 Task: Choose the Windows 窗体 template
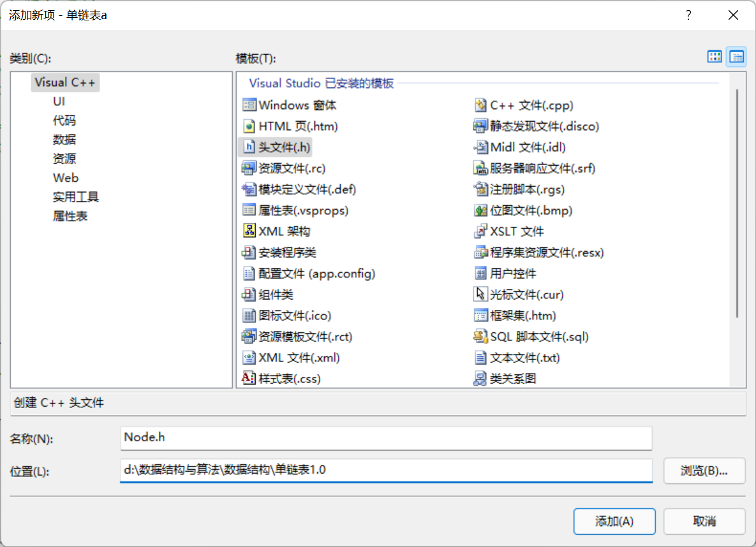click(293, 105)
